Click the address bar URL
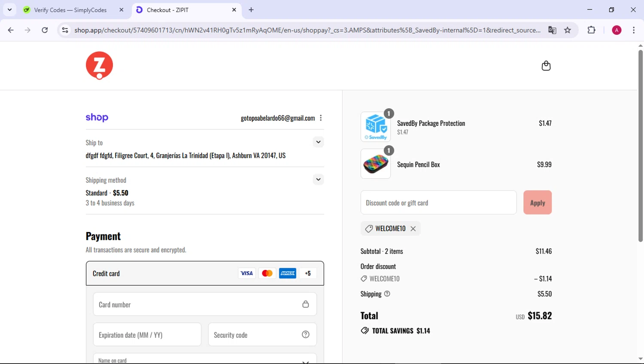The image size is (644, 364). pos(307,30)
